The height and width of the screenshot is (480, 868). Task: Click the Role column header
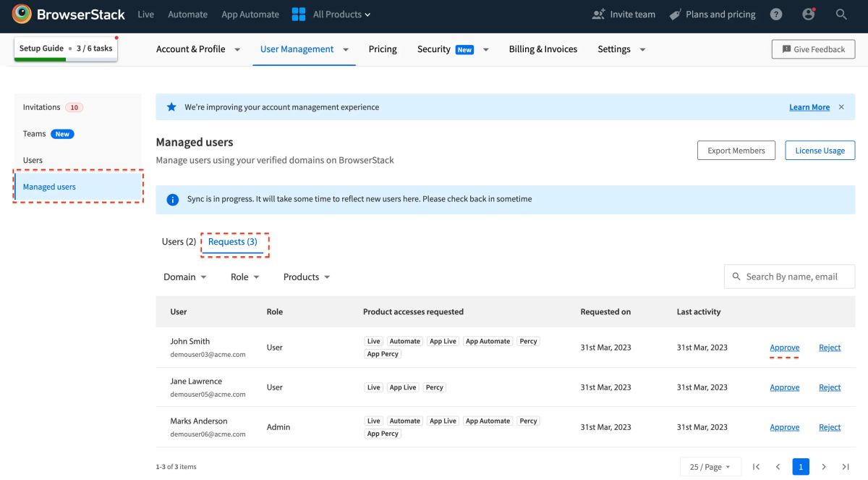click(275, 312)
